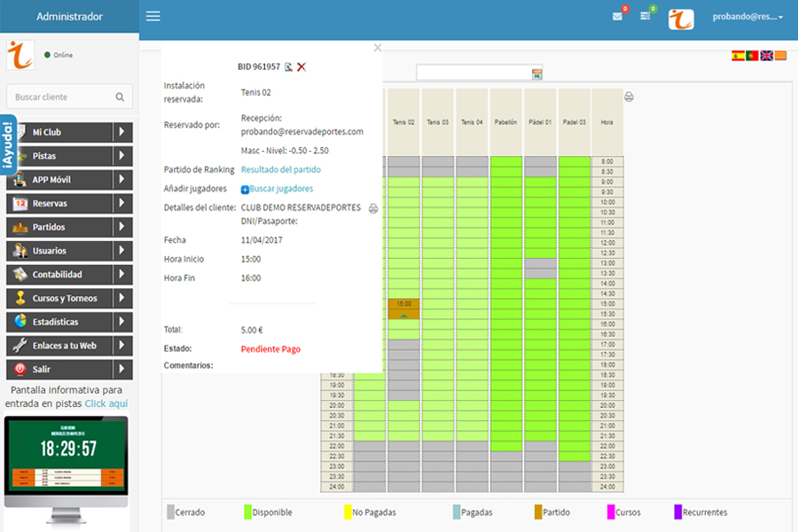Click the orange 15:00 Partido slot
798x532 pixels.
403,309
